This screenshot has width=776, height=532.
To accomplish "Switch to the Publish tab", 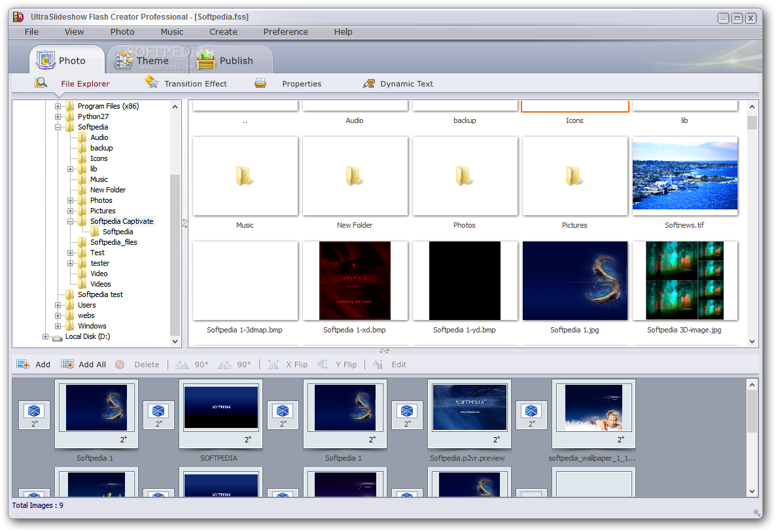I will click(x=232, y=60).
